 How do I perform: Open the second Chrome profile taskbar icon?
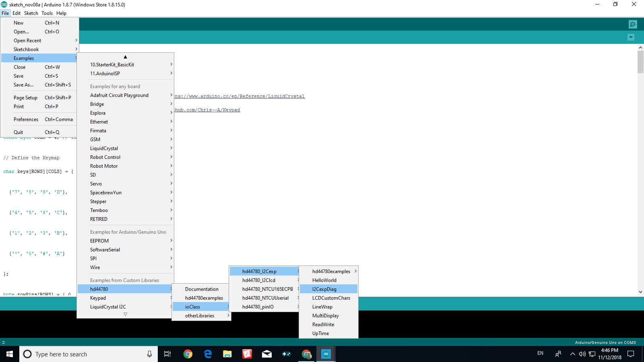click(x=306, y=354)
